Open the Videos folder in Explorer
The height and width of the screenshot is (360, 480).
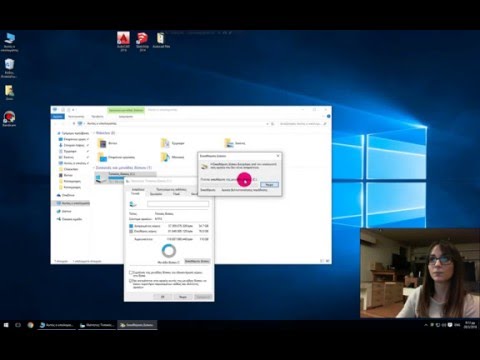108,143
